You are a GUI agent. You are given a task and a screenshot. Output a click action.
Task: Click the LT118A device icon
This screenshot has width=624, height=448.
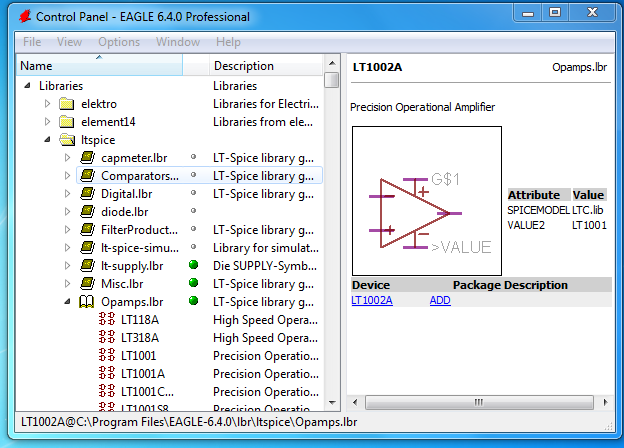pyautogui.click(x=107, y=319)
